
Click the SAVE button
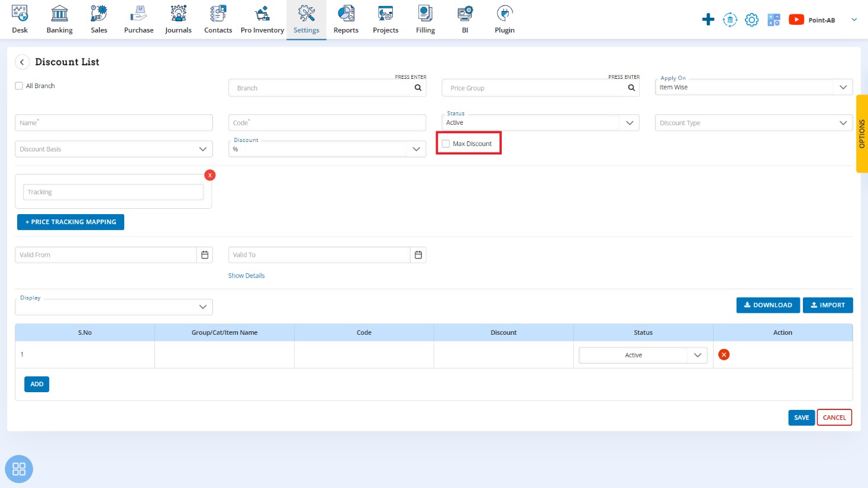click(802, 418)
